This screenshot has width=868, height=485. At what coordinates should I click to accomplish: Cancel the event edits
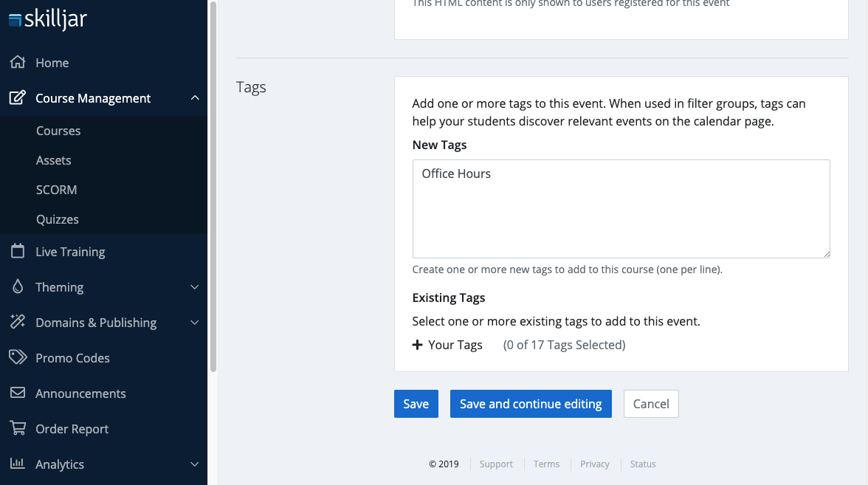(x=651, y=404)
